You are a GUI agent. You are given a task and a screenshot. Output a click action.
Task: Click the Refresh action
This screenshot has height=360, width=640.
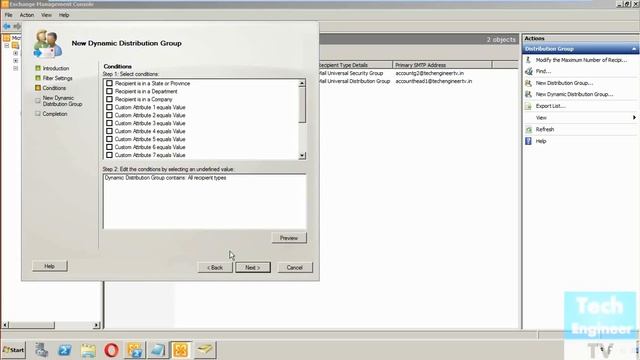pos(545,129)
